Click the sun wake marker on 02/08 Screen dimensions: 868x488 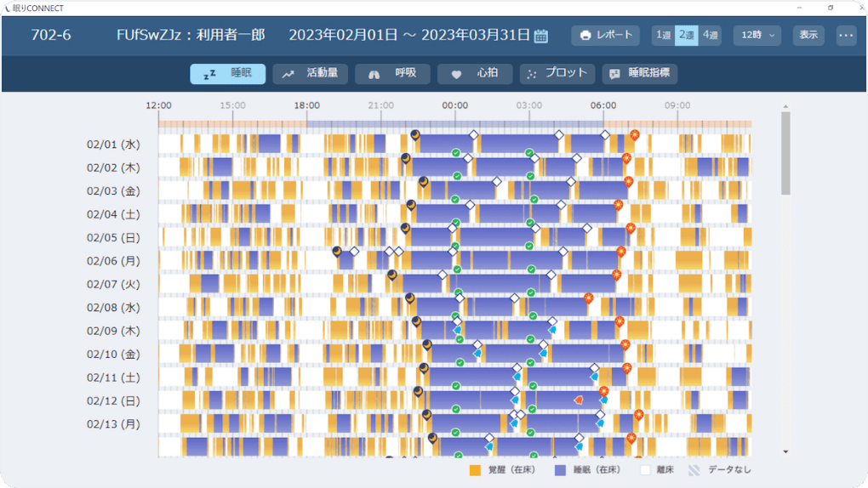[588, 298]
